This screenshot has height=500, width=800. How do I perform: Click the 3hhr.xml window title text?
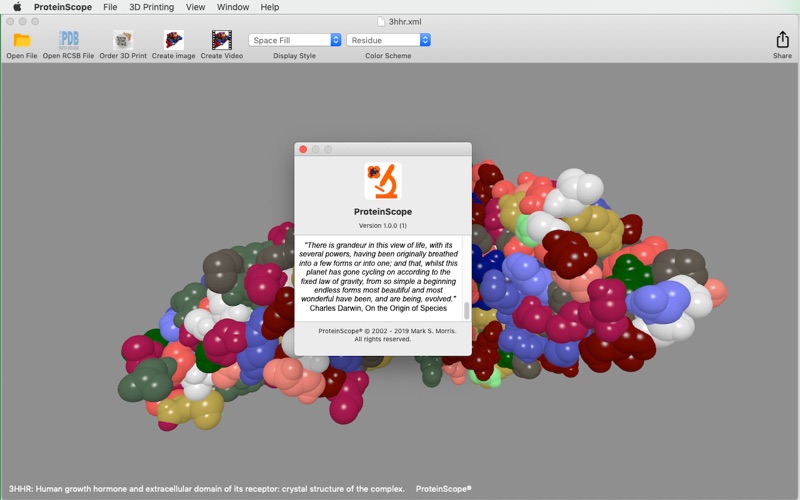(x=405, y=21)
